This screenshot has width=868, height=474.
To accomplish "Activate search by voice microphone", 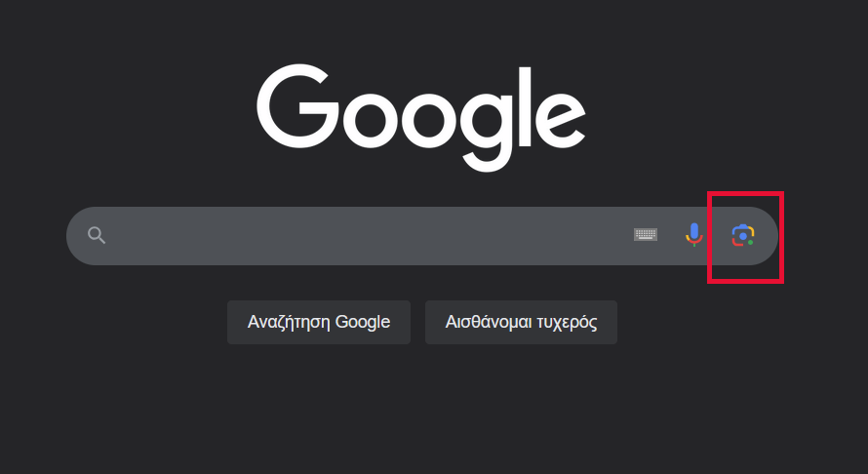I will [x=694, y=235].
